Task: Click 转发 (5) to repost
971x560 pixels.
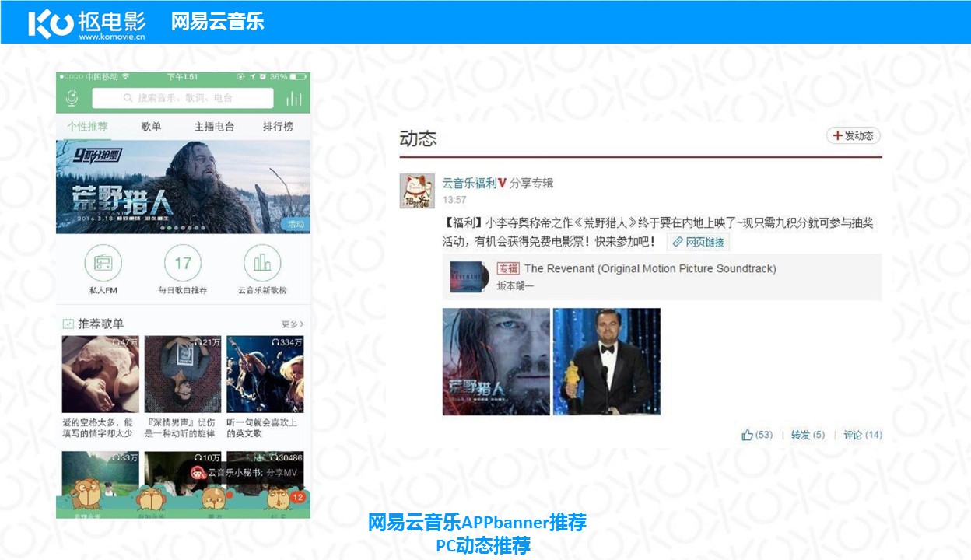Action: click(x=808, y=435)
